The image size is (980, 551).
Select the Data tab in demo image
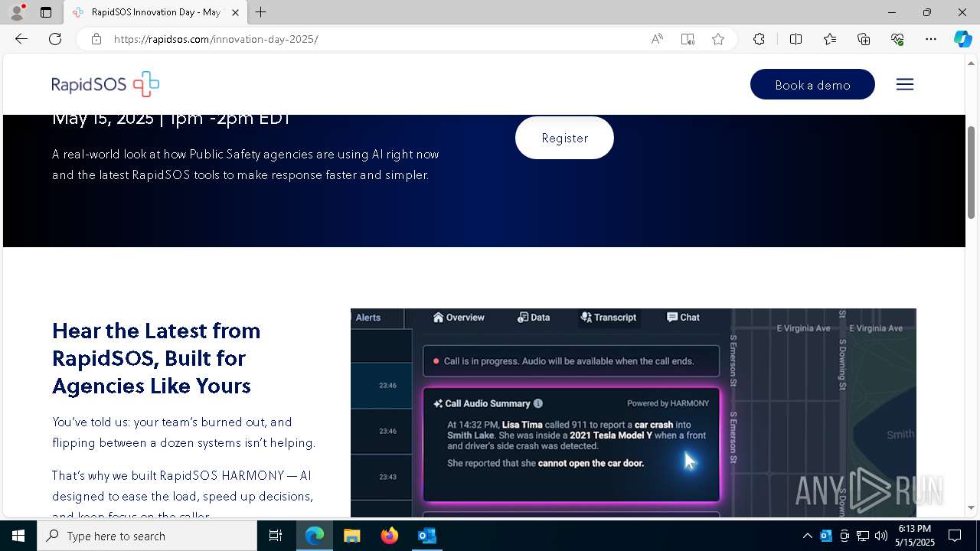pyautogui.click(x=534, y=318)
